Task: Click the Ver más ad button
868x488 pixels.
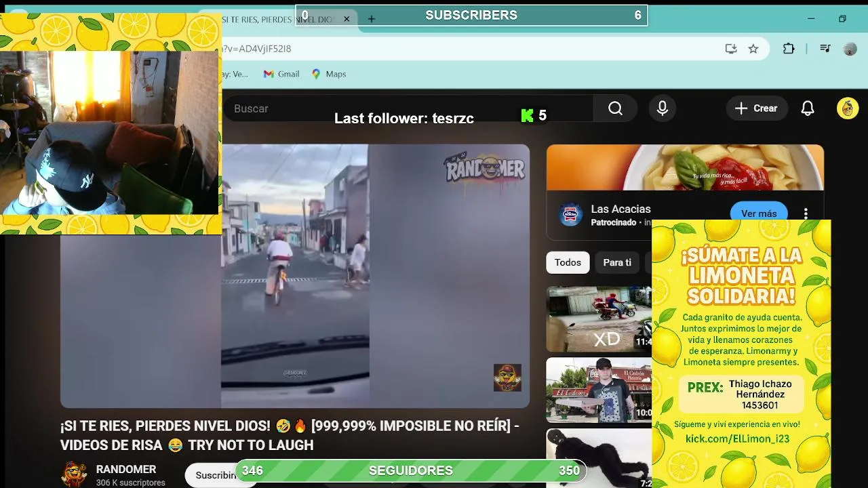Action: [x=759, y=213]
